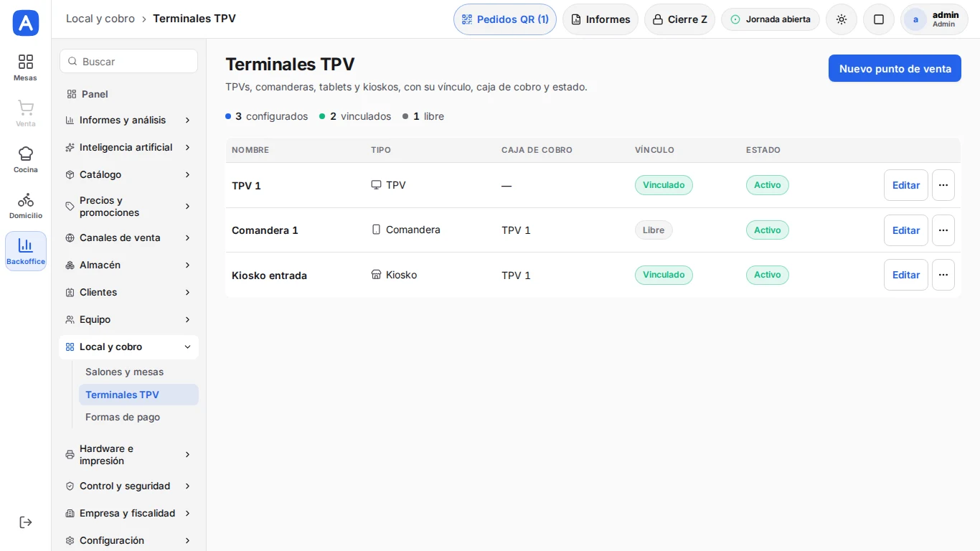This screenshot has width=980, height=551.
Task: Toggle light/dark theme sun icon
Action: [842, 19]
